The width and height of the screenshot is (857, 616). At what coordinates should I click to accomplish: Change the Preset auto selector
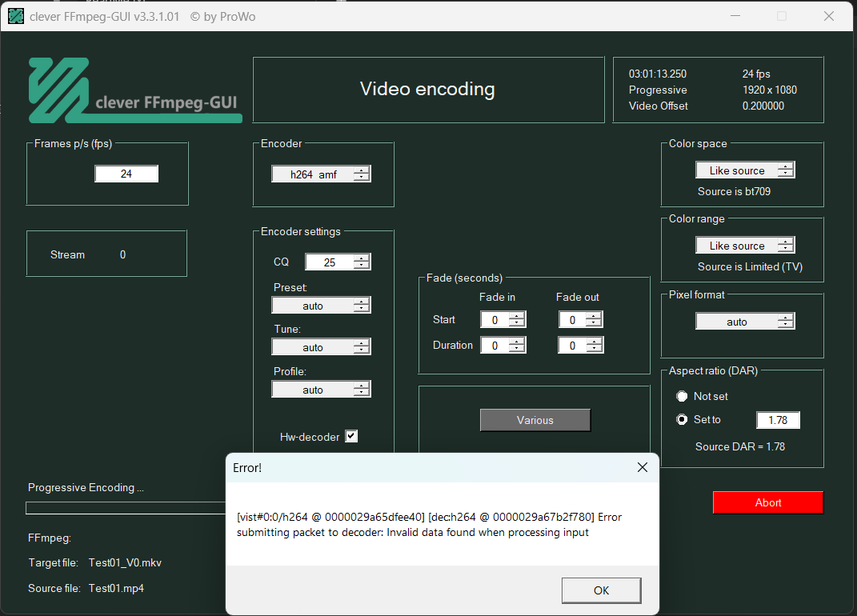click(321, 306)
